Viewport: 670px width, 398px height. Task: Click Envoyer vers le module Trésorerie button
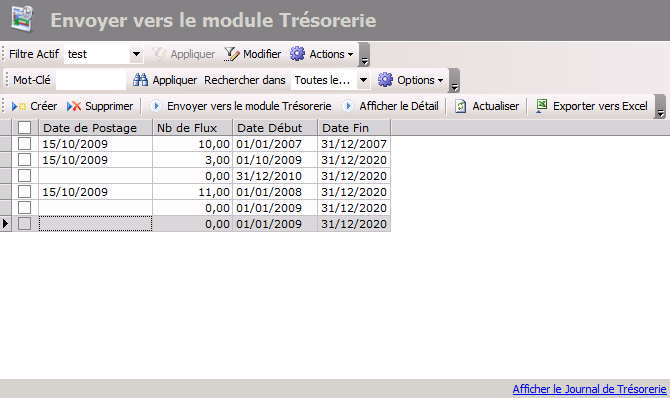click(241, 106)
